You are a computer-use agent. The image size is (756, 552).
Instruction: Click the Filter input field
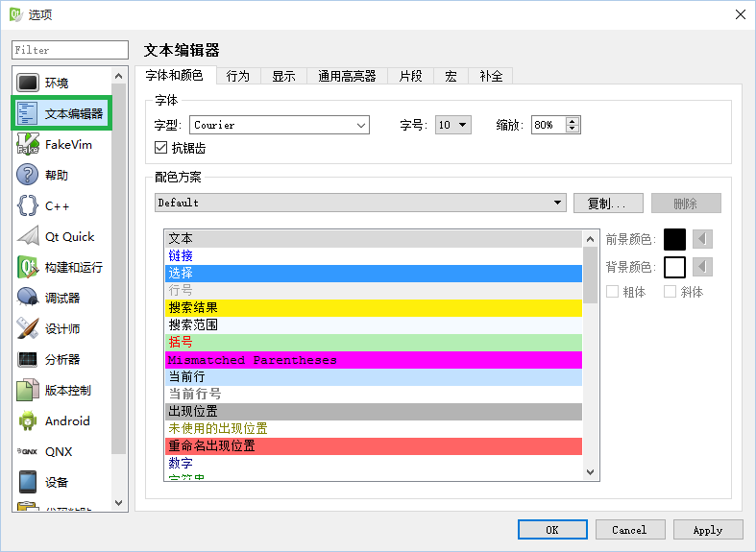click(70, 50)
